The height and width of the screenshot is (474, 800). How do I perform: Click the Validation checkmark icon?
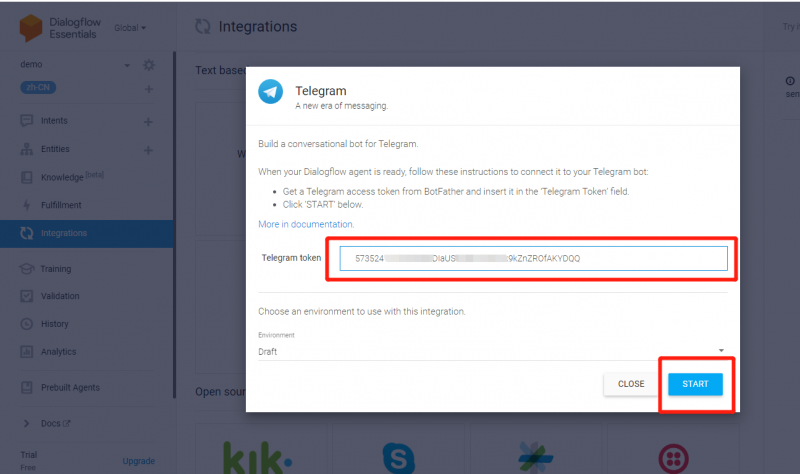[x=27, y=296]
